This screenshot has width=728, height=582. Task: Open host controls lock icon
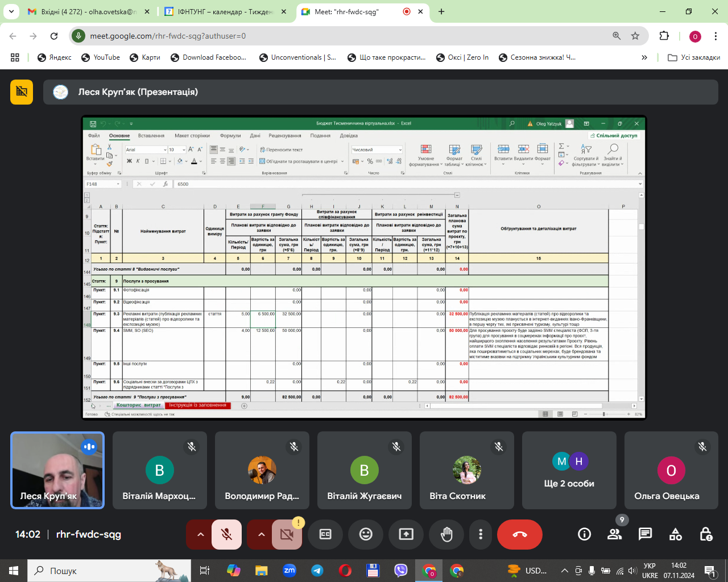[x=706, y=534]
